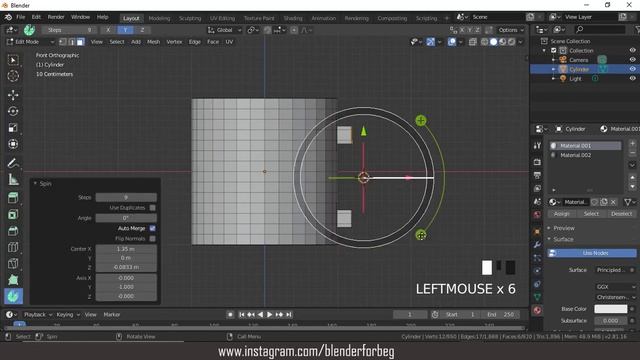640x360 pixels.
Task: Select Material.002 slot
Action: pyautogui.click(x=585, y=155)
